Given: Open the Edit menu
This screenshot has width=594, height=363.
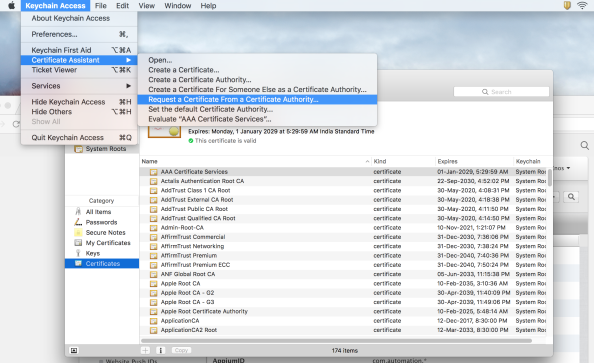Looking at the screenshot, I should [122, 6].
